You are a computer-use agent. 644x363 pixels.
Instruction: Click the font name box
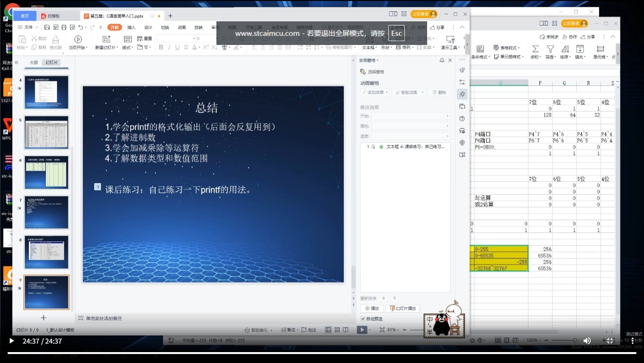tap(176, 39)
